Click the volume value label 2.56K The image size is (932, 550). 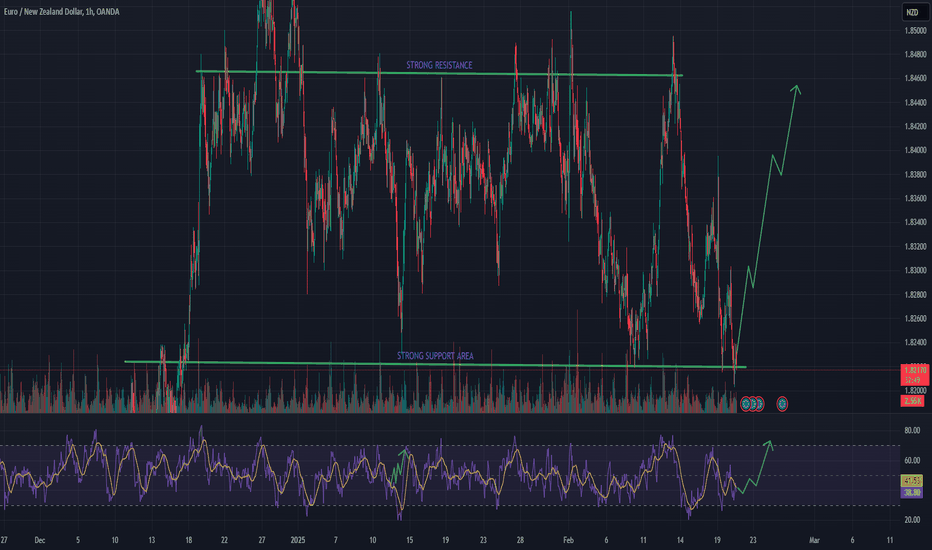(913, 401)
